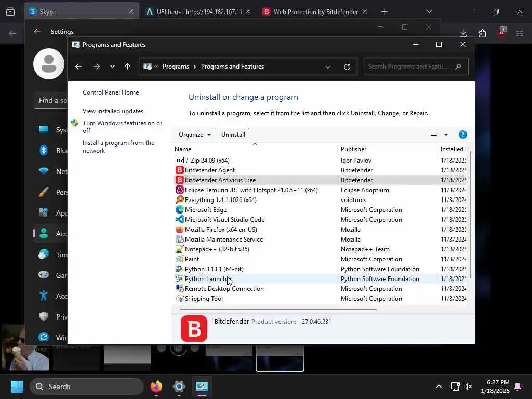Click the volume muted tray icon

468,387
